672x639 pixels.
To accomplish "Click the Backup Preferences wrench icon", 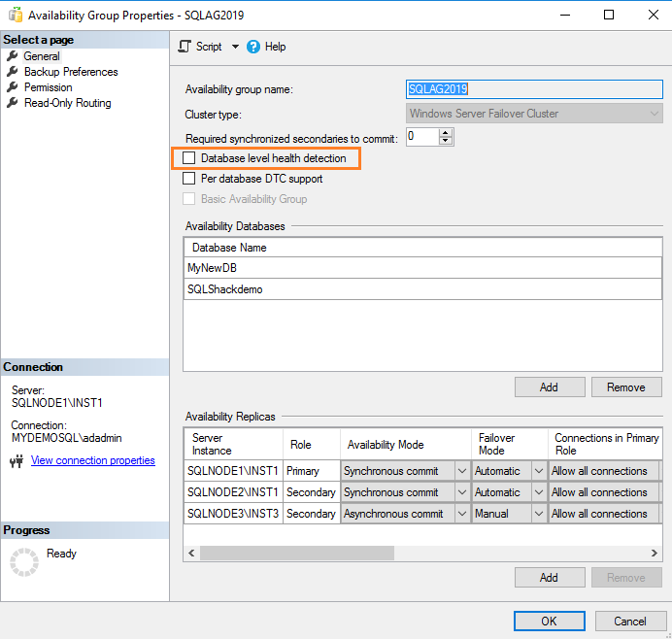I will (x=13, y=72).
